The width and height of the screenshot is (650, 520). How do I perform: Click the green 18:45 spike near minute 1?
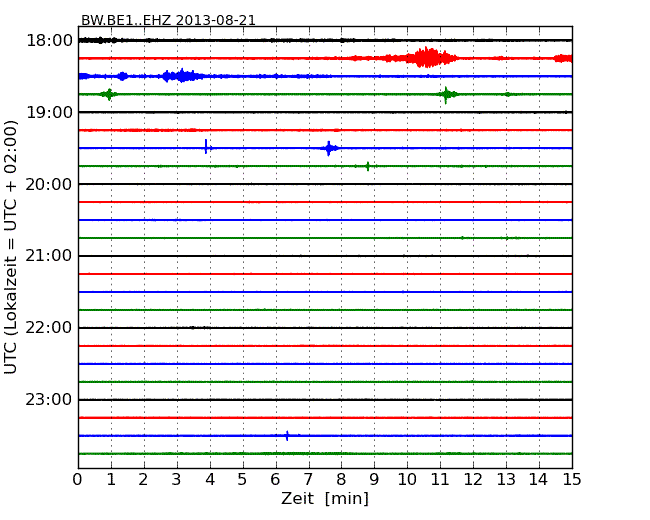coord(109,95)
